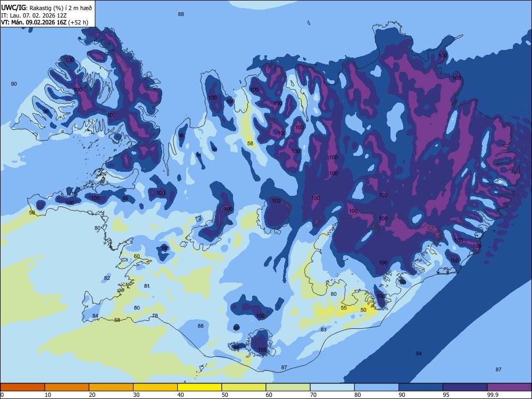Choose the medium blue 80–90 legend swatch
The width and height of the screenshot is (532, 399).
point(377,387)
